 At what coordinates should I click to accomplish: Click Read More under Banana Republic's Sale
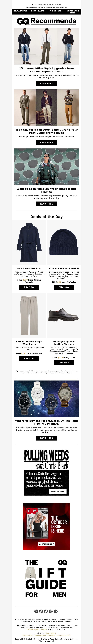[x=46, y=83]
